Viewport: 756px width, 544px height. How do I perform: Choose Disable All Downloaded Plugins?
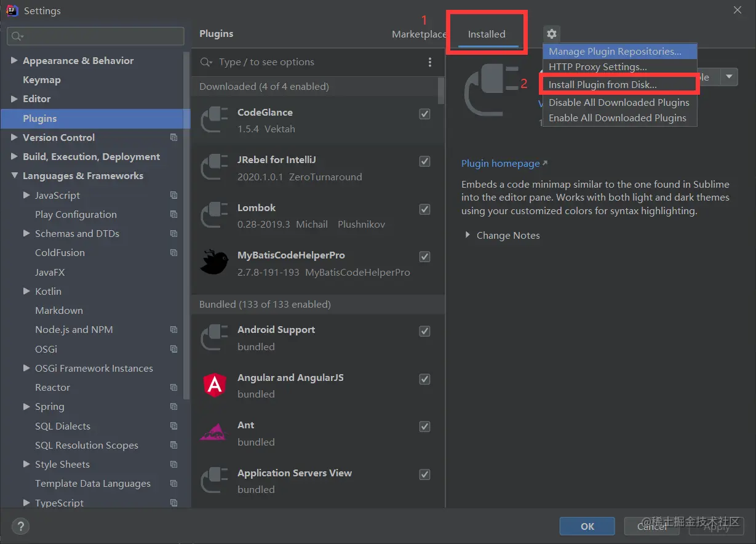point(619,102)
